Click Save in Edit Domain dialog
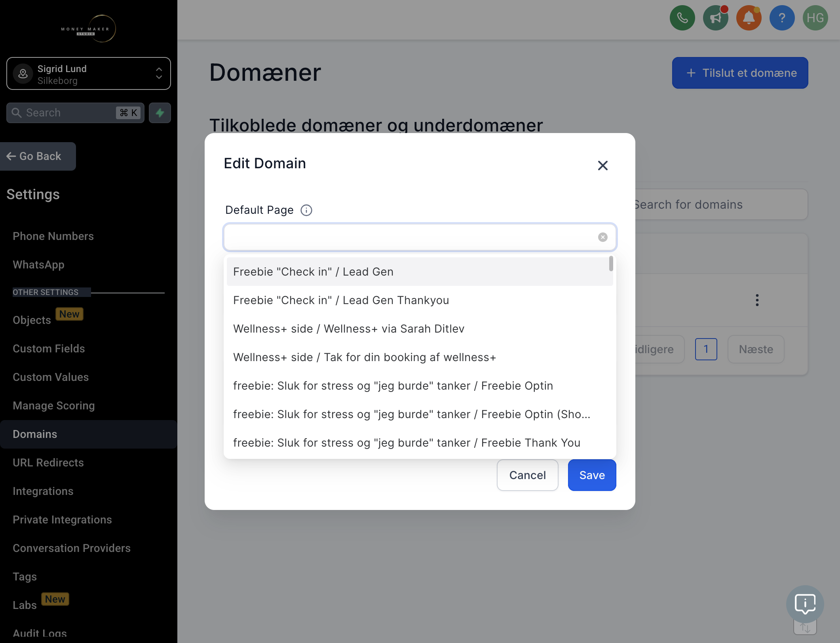The image size is (840, 643). coord(592,475)
